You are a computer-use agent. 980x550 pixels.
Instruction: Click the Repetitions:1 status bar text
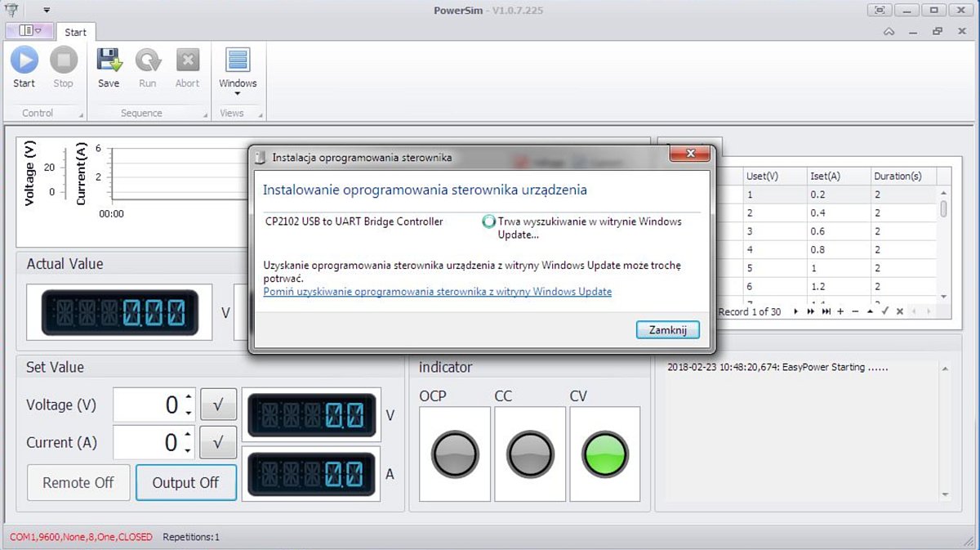coord(191,537)
